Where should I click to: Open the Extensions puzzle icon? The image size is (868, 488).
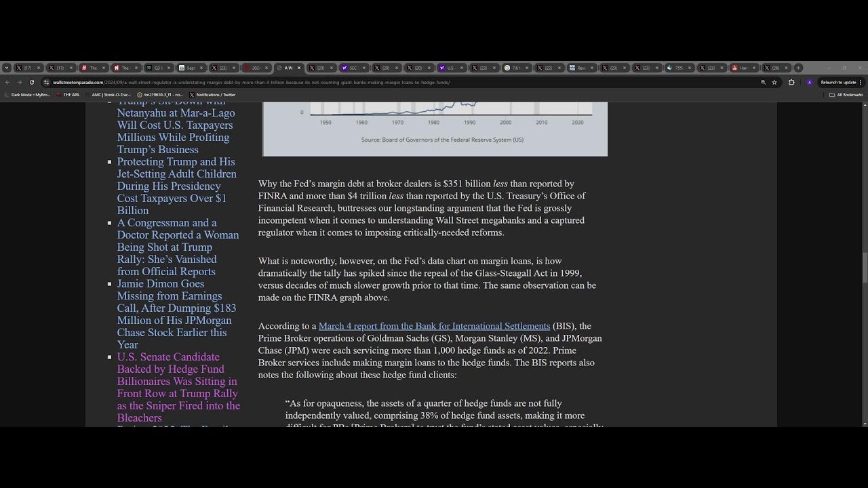791,82
